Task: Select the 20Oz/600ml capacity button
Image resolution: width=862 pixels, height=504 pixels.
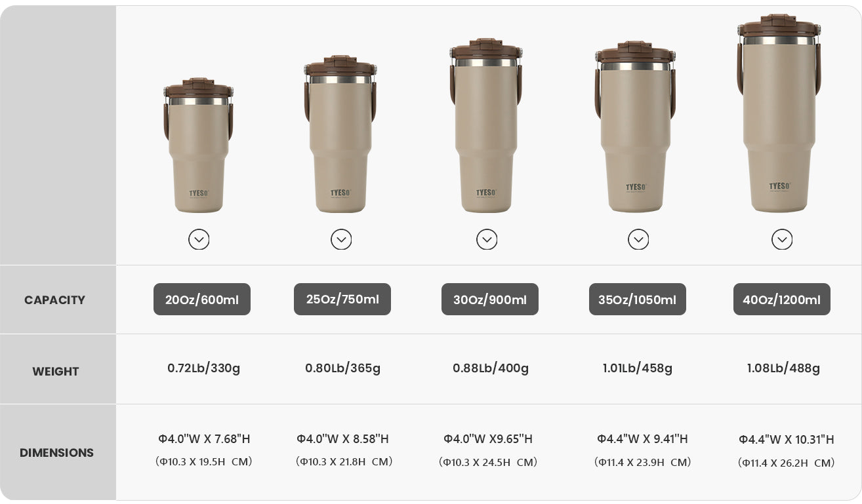Action: pos(202,300)
